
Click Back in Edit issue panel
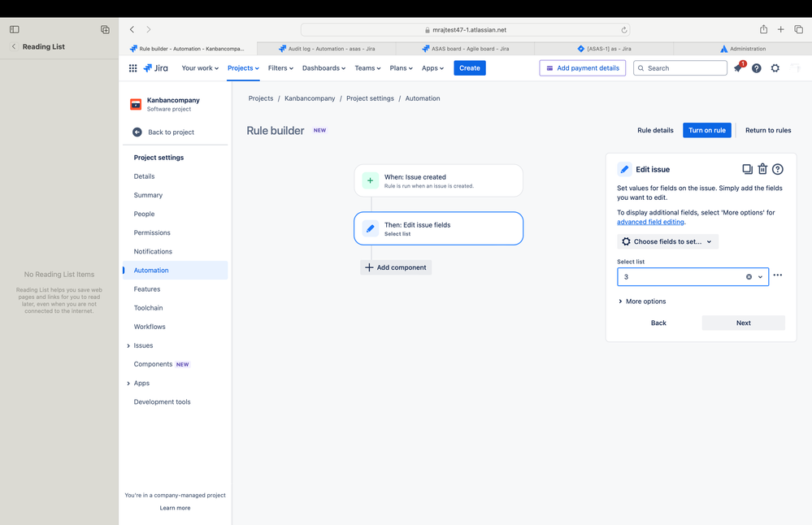[x=658, y=323]
